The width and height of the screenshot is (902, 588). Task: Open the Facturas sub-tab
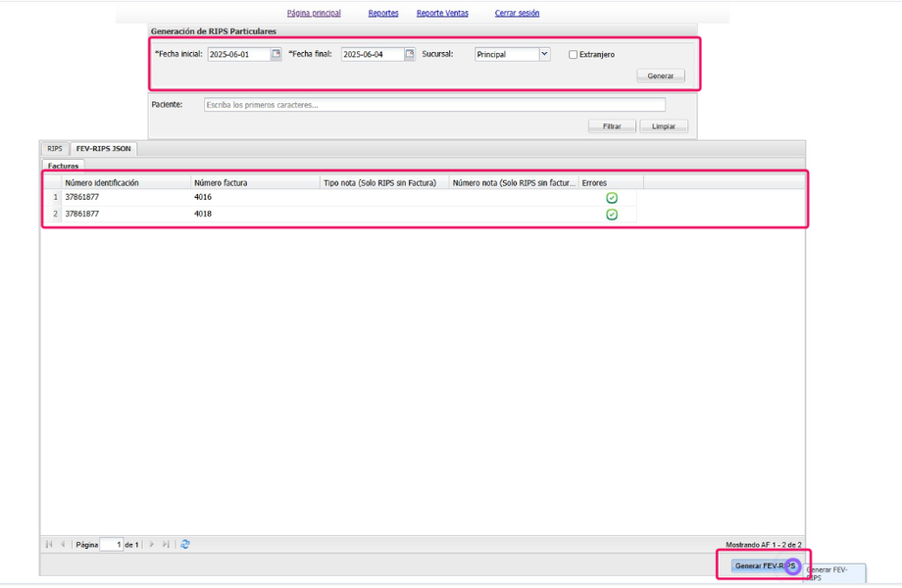(64, 166)
